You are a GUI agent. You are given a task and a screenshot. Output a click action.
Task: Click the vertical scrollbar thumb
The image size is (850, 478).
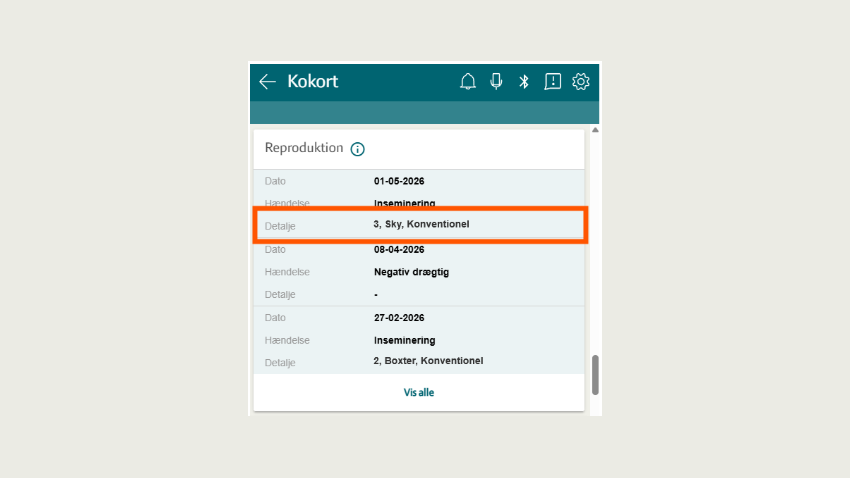595,375
